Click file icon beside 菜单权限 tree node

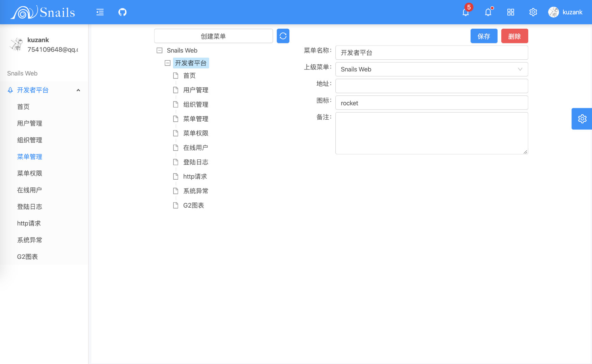click(x=175, y=133)
